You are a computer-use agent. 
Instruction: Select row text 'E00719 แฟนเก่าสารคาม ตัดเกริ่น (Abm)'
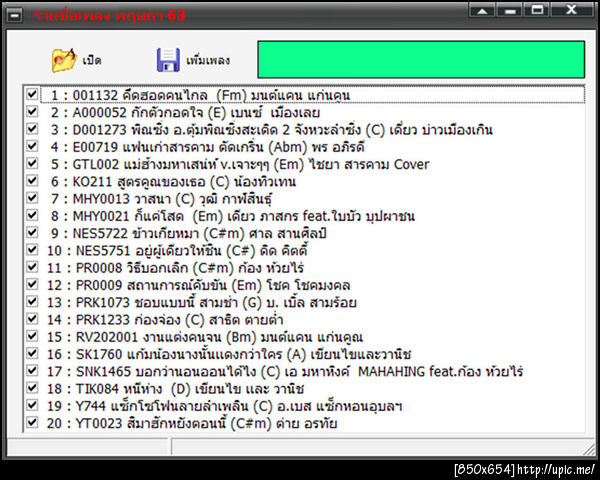coord(190,147)
